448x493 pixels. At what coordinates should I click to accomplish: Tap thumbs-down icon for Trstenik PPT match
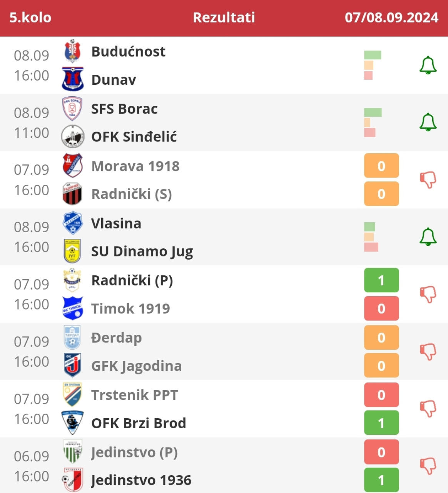tap(428, 409)
